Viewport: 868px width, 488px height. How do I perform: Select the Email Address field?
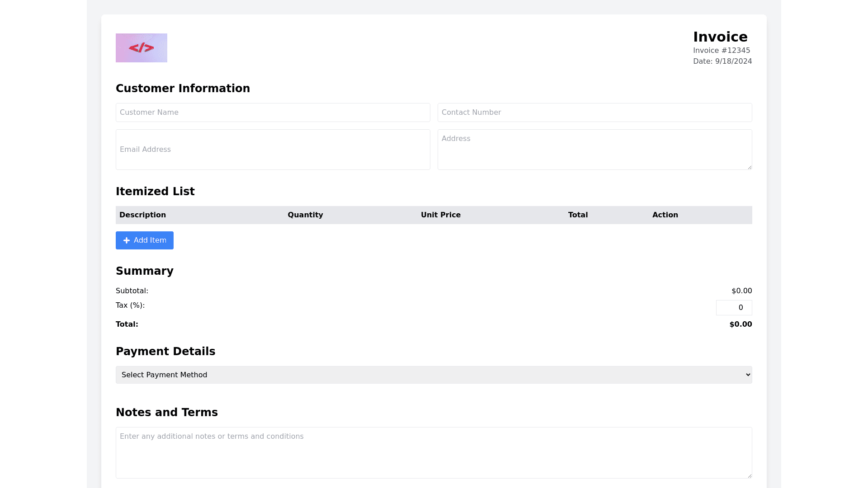273,149
